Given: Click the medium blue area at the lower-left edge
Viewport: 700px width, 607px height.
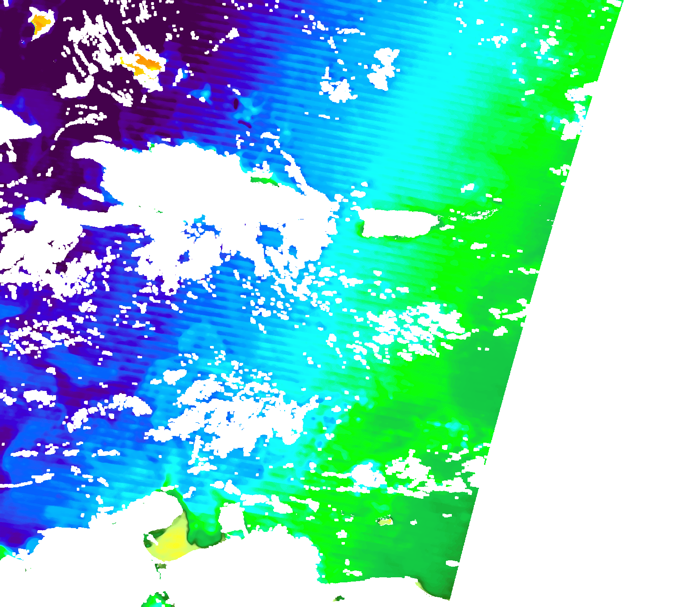Looking at the screenshot, I should click(17, 501).
